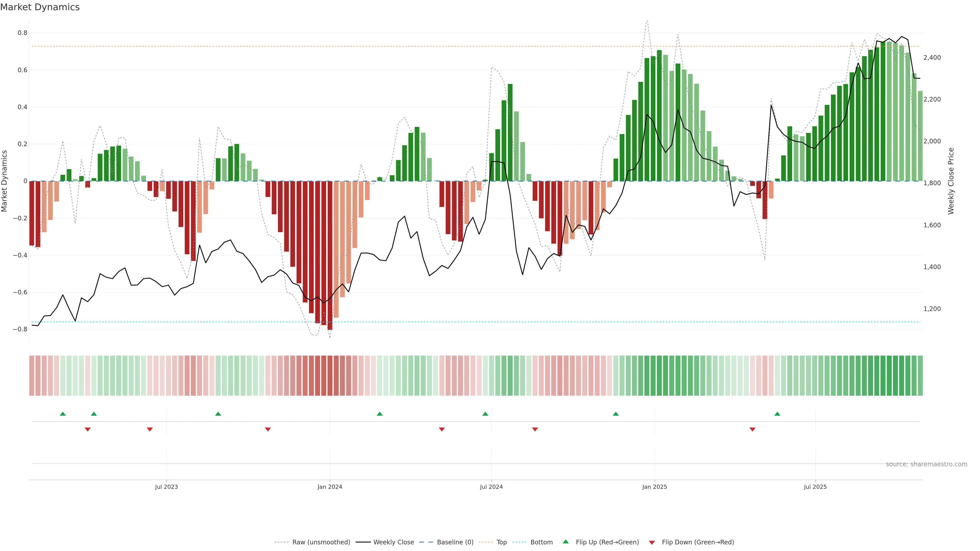This screenshot has width=980, height=551.
Task: Click the Flip Up green triangle legend icon
Action: 566,542
